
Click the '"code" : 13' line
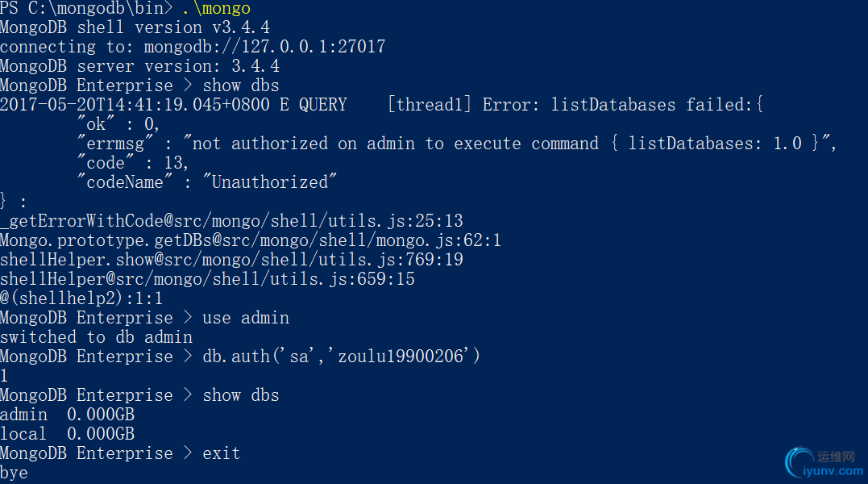coord(133,163)
